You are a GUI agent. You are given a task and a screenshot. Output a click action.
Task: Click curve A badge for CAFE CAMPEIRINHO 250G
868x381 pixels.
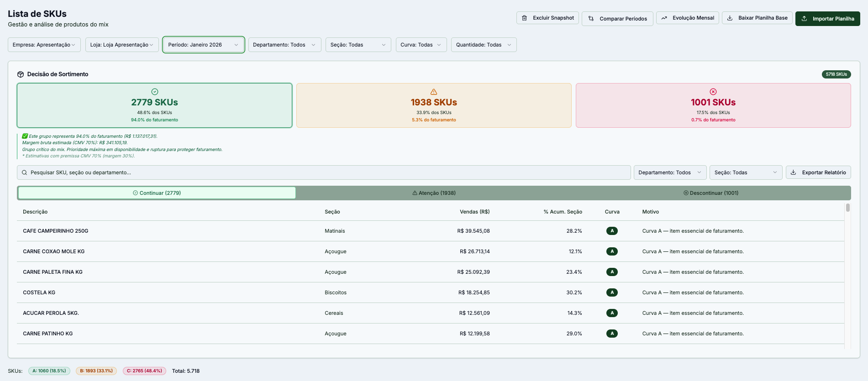pos(612,231)
